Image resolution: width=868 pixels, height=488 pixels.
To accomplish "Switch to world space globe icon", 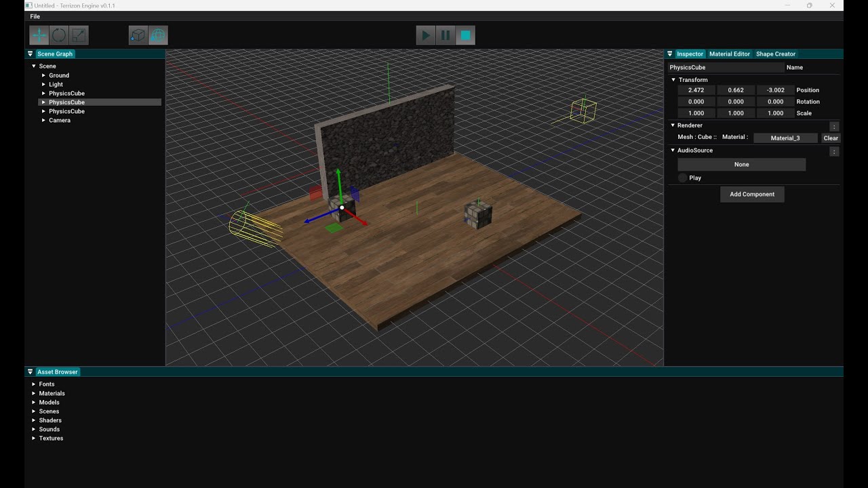I will pyautogui.click(x=158, y=35).
